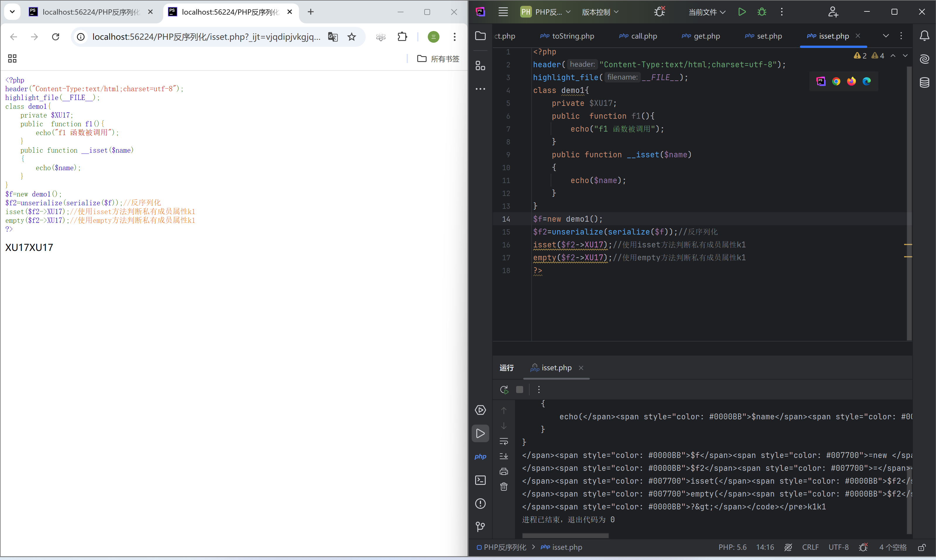Image resolution: width=936 pixels, height=560 pixels.
Task: Toggle read-only lock icon in status bar
Action: pos(922,547)
